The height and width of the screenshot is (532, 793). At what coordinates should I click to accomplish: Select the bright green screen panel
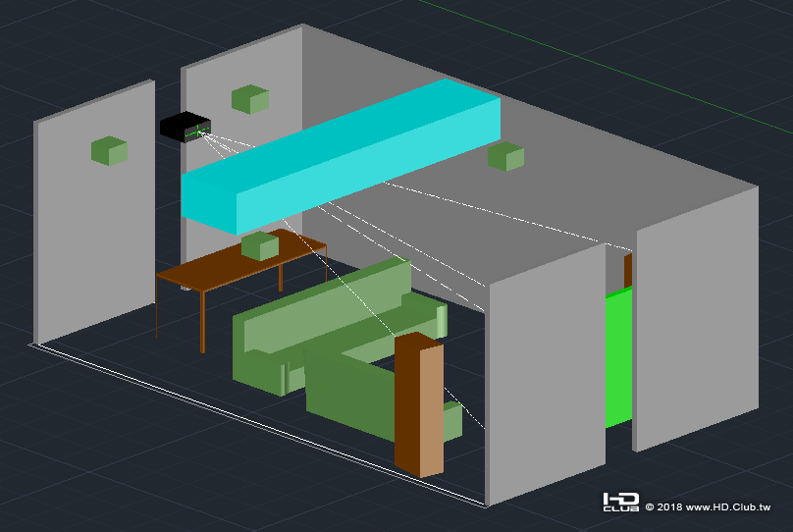(x=618, y=357)
